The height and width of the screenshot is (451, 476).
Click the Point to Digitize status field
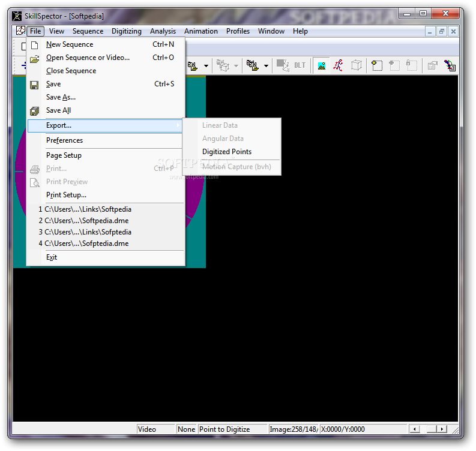tap(232, 429)
